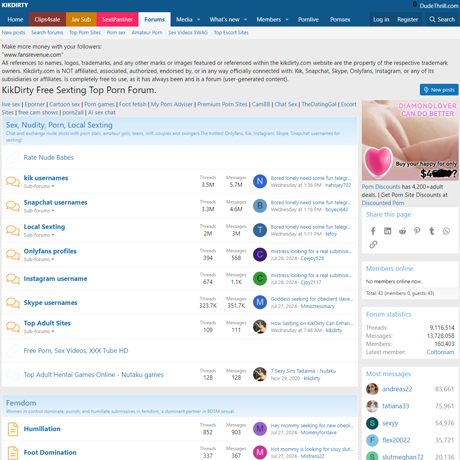
Task: Click the New posts button
Action: point(439,90)
